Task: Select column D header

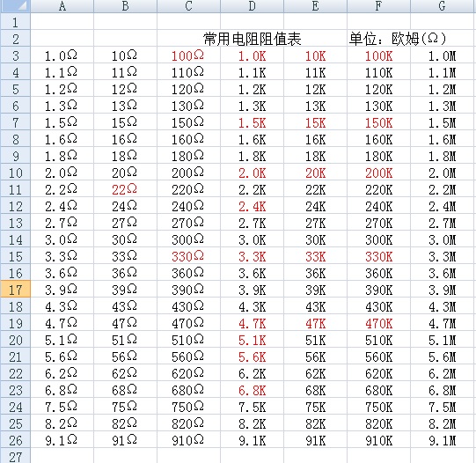Action: (252, 6)
